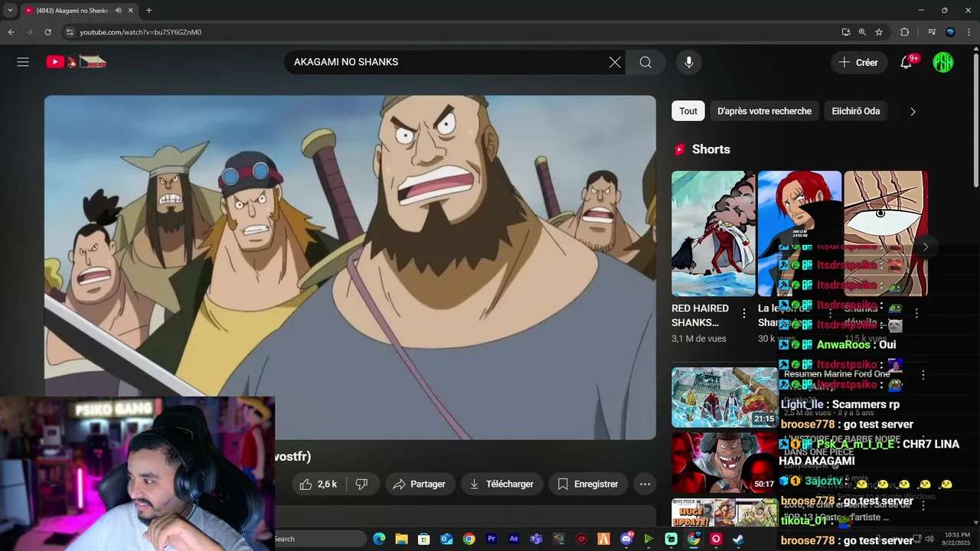Install app icon in address bar

click(x=846, y=32)
